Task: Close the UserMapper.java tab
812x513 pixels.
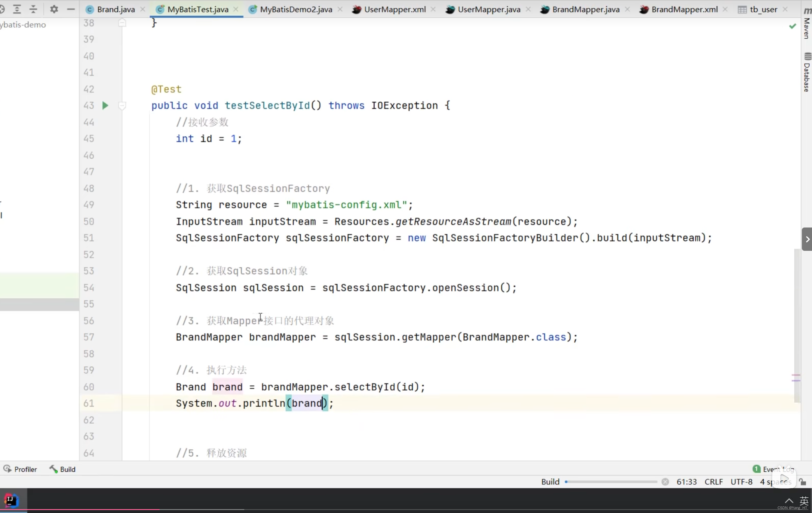Action: pyautogui.click(x=528, y=10)
